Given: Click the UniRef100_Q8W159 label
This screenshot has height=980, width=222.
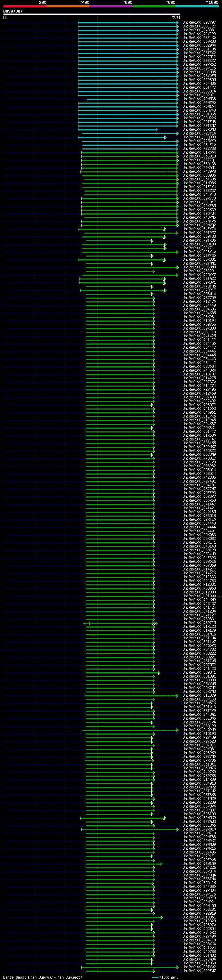Looking at the screenshot, I should pos(199,864).
